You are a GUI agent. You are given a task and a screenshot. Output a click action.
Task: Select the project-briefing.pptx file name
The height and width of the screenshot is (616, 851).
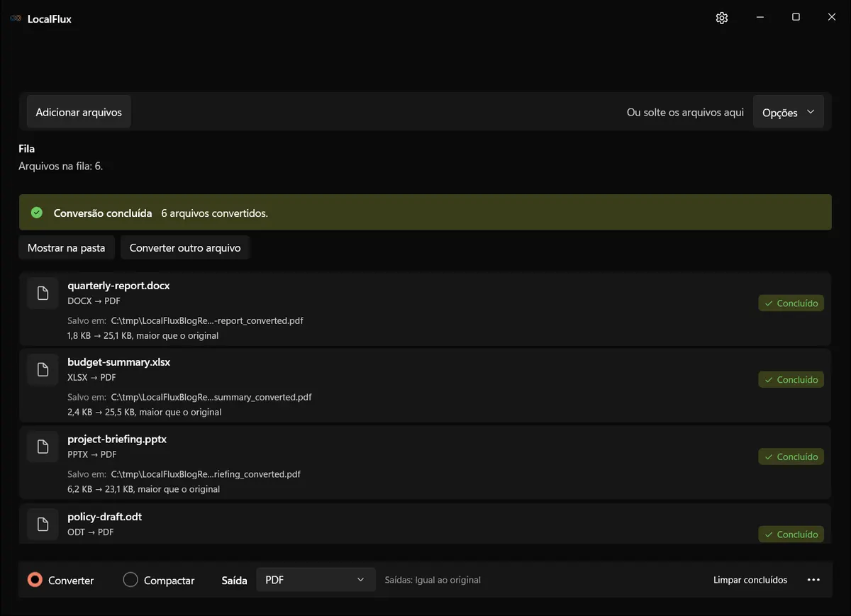pos(117,439)
